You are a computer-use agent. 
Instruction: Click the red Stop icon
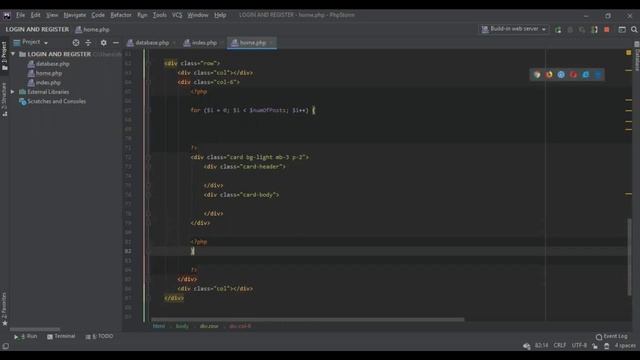click(x=607, y=29)
